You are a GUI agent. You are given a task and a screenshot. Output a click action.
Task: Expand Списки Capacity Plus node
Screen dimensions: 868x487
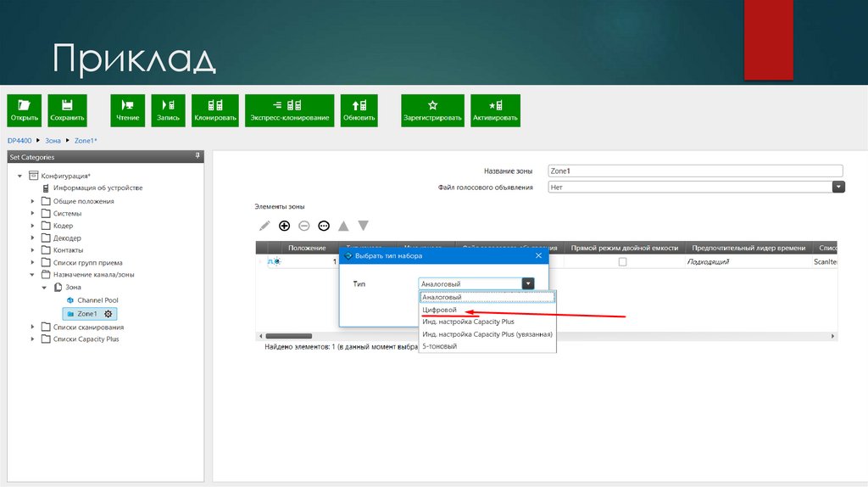pos(32,339)
